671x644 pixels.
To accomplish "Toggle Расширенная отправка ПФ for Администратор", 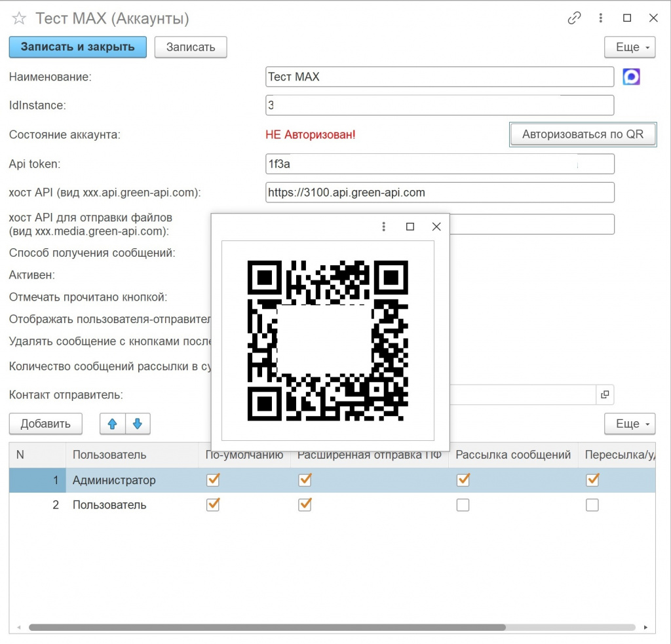I will pos(305,480).
